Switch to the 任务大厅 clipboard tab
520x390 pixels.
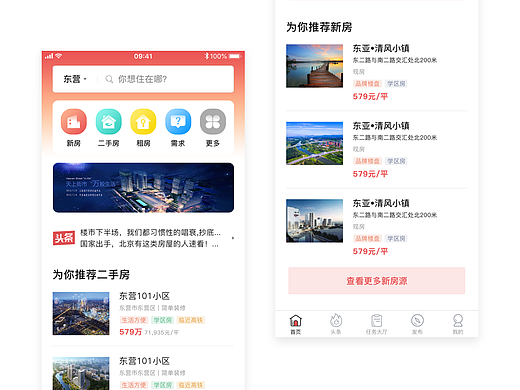tap(377, 324)
